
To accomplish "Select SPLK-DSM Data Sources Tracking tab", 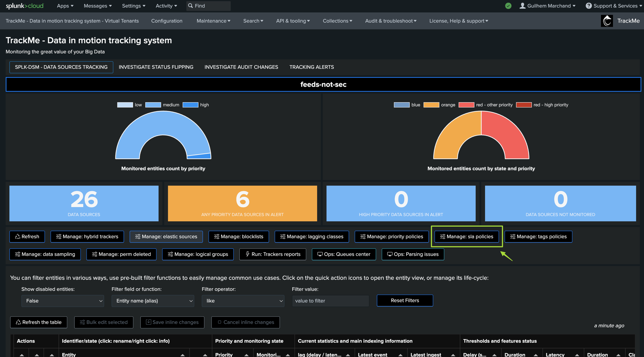I will pos(61,67).
